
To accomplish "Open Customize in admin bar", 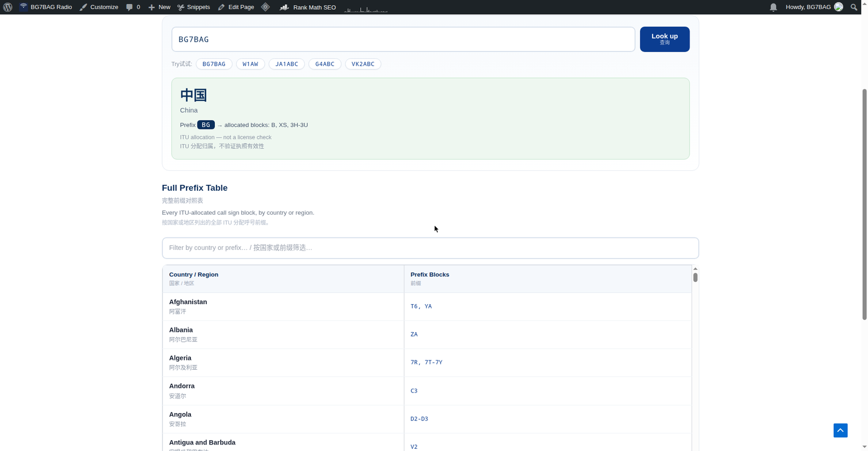I will pos(99,7).
